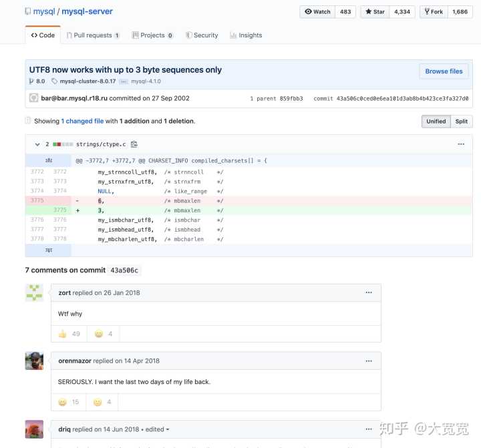Open the file options menu for strings/ctype.c

[461, 144]
